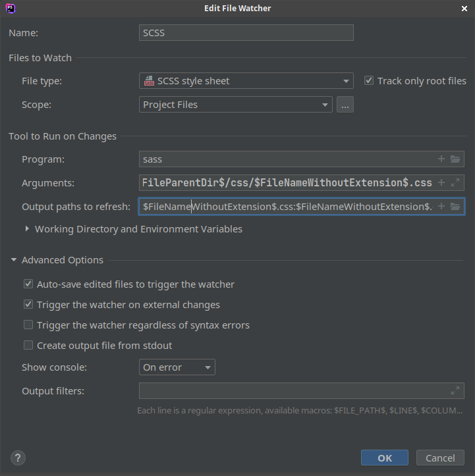Open help with the question mark icon
The width and height of the screenshot is (475, 476).
[18, 458]
